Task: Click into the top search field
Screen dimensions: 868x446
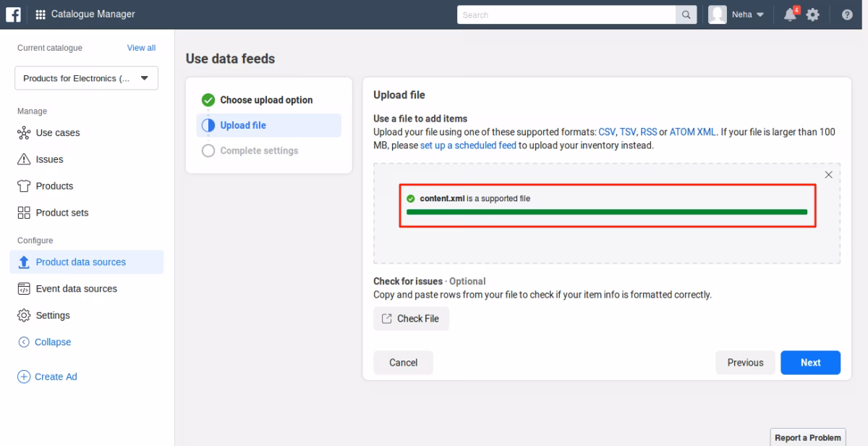Action: pyautogui.click(x=567, y=14)
